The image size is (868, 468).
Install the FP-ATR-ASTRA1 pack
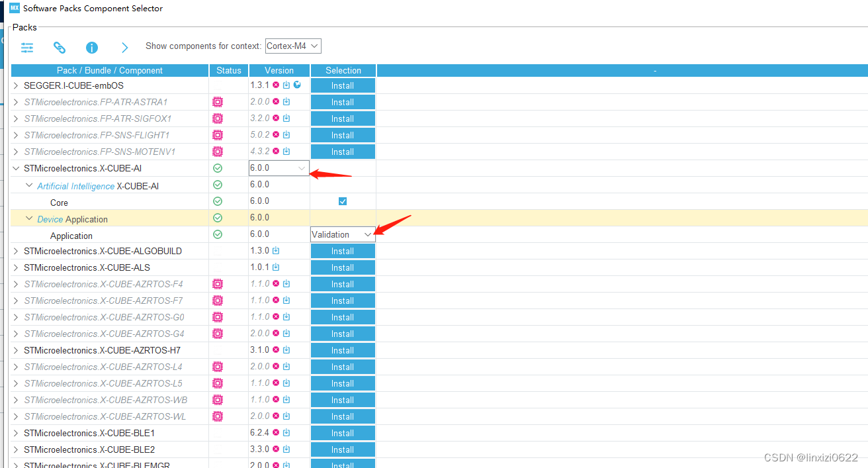click(x=343, y=102)
